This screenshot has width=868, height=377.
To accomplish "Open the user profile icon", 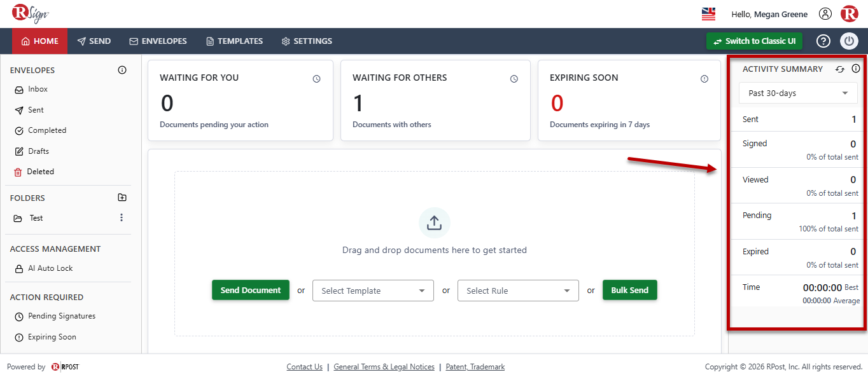I will coord(825,14).
